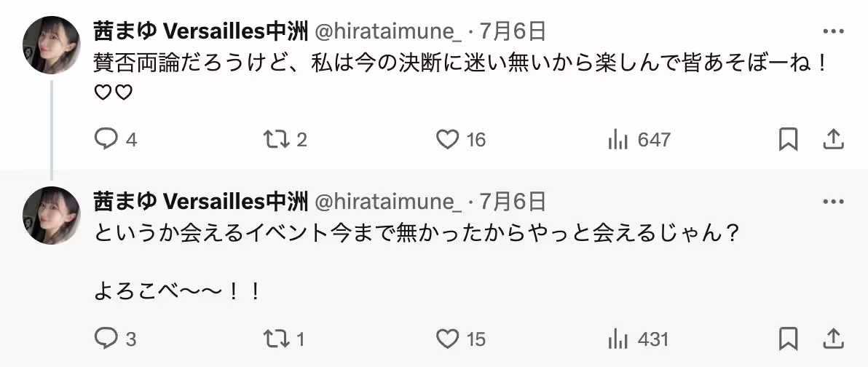The height and width of the screenshot is (367, 868).
Task: Reply to the second tweet
Action: point(107,339)
